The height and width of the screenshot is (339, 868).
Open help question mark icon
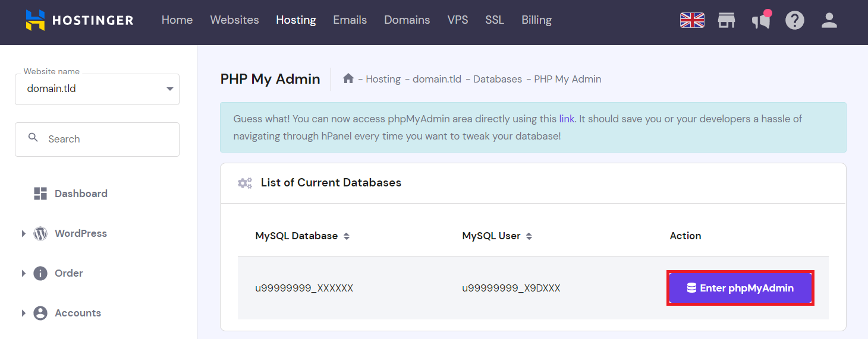click(794, 20)
